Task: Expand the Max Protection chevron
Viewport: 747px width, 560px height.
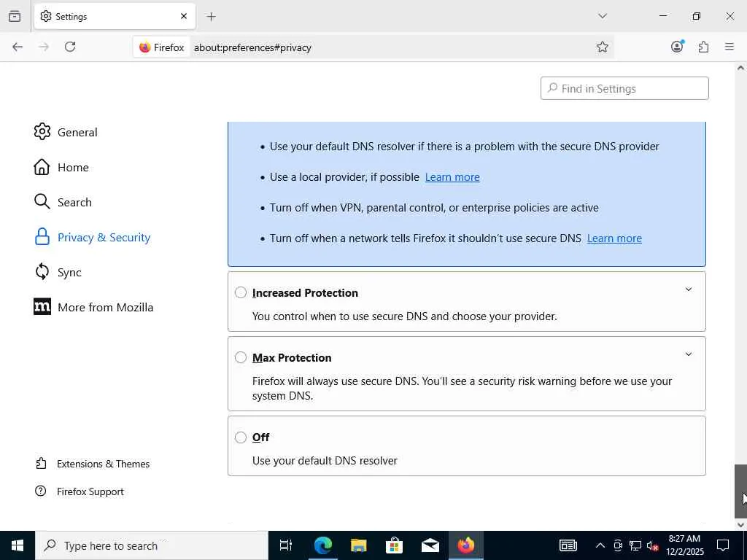Action: [688, 355]
